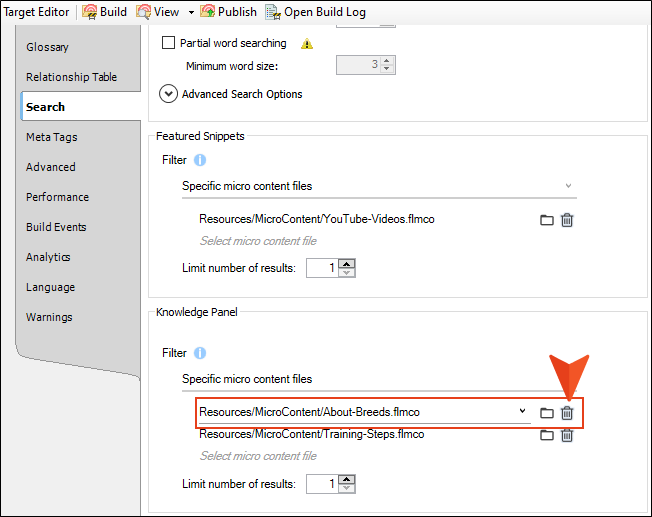652x517 pixels.
Task: Increase Featured Snippets results limit
Action: point(347,263)
